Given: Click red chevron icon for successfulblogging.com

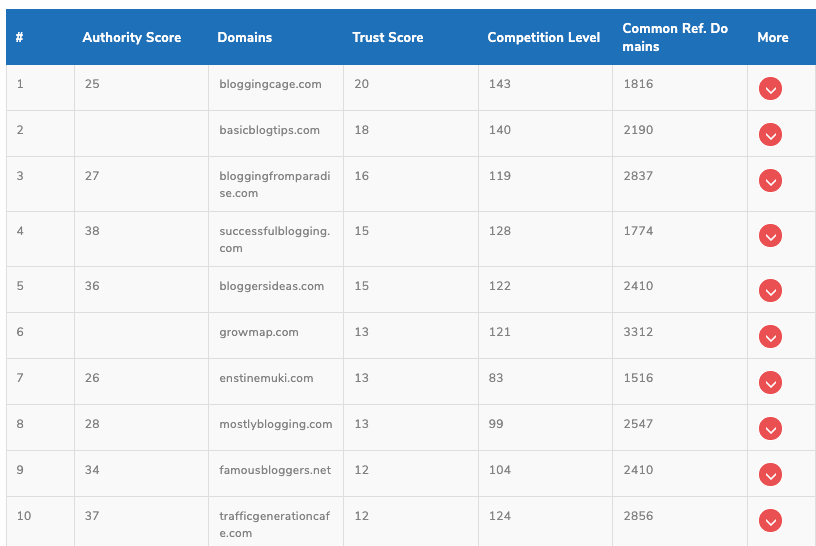Looking at the screenshot, I should pos(769,236).
